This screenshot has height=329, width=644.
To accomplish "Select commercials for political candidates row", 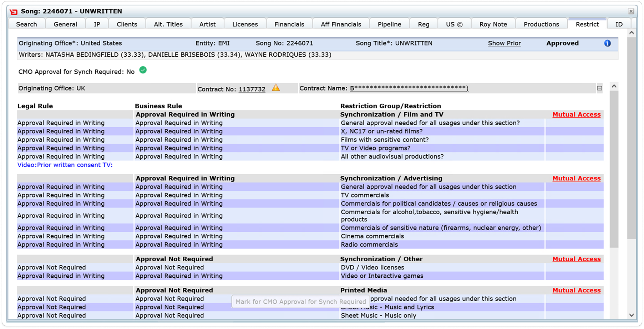I will point(310,204).
